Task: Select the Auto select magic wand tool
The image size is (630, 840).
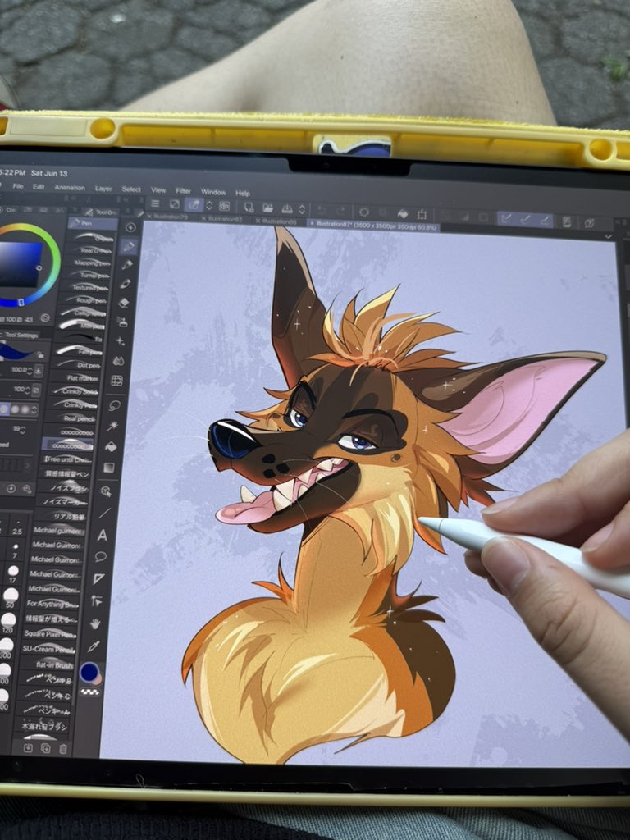Action: 112,426
